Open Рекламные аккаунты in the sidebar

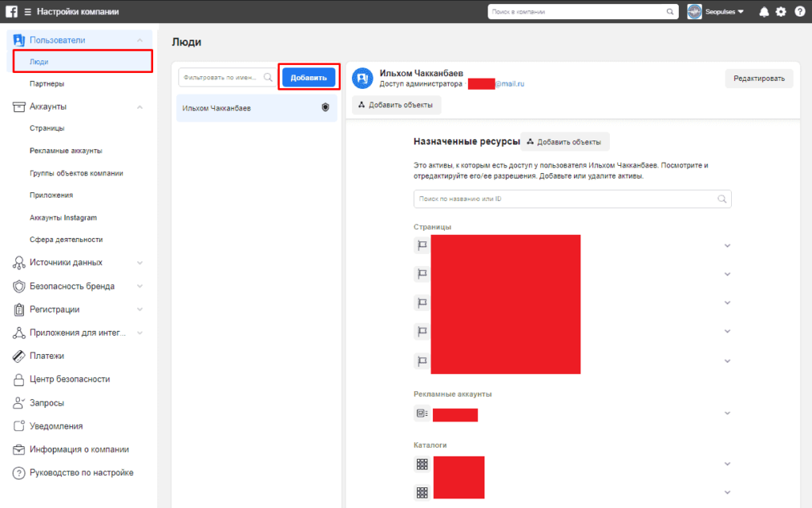pos(66,151)
